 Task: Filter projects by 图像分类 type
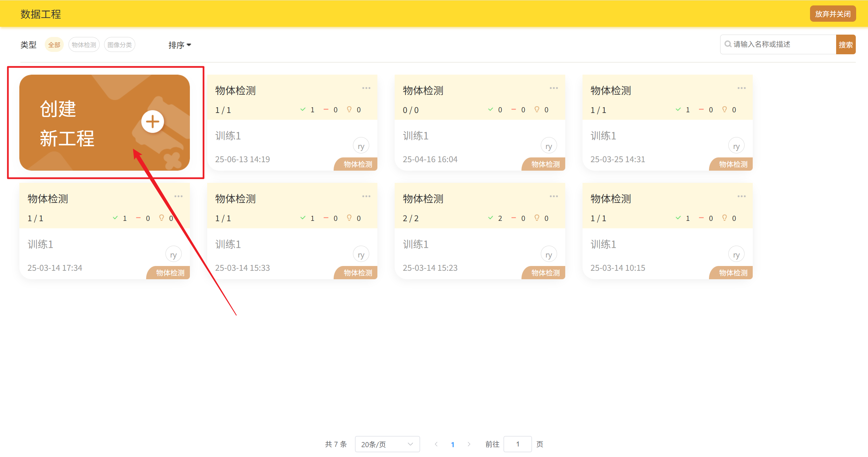[x=119, y=45]
